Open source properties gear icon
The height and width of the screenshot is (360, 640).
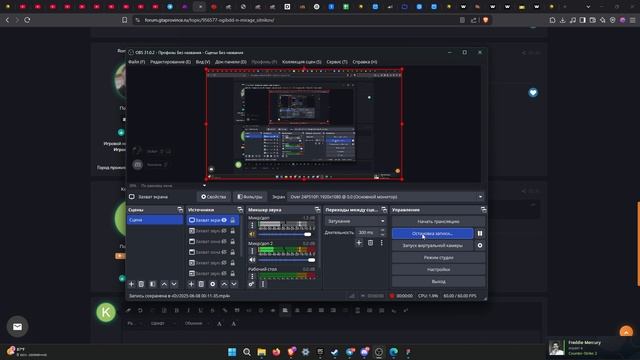[213, 284]
